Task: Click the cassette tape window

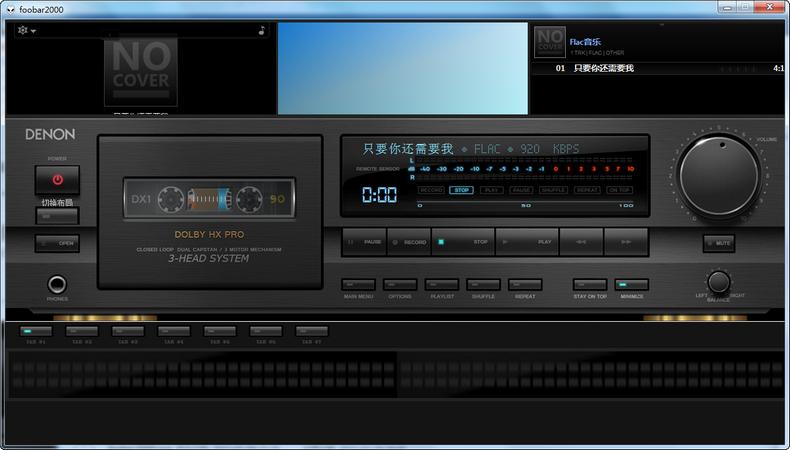Action: pyautogui.click(x=209, y=198)
